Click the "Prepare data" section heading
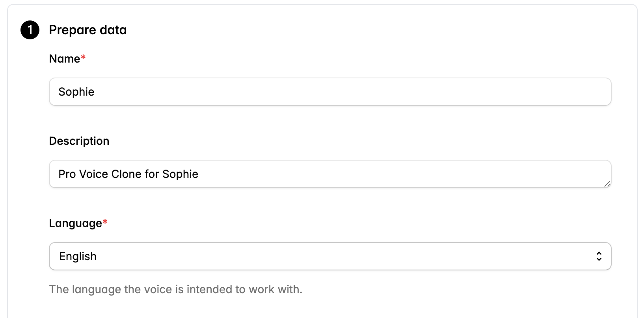644x318 pixels. point(87,30)
